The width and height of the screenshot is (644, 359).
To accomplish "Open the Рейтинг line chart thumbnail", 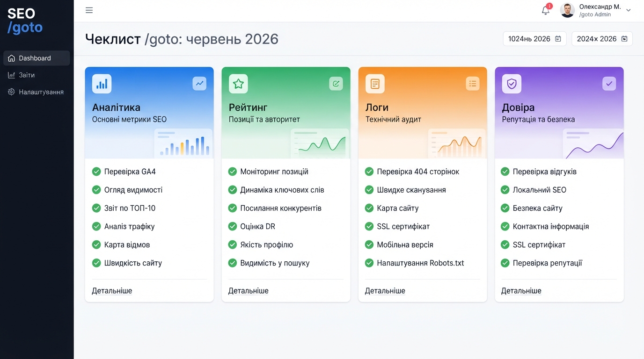I will 320,143.
